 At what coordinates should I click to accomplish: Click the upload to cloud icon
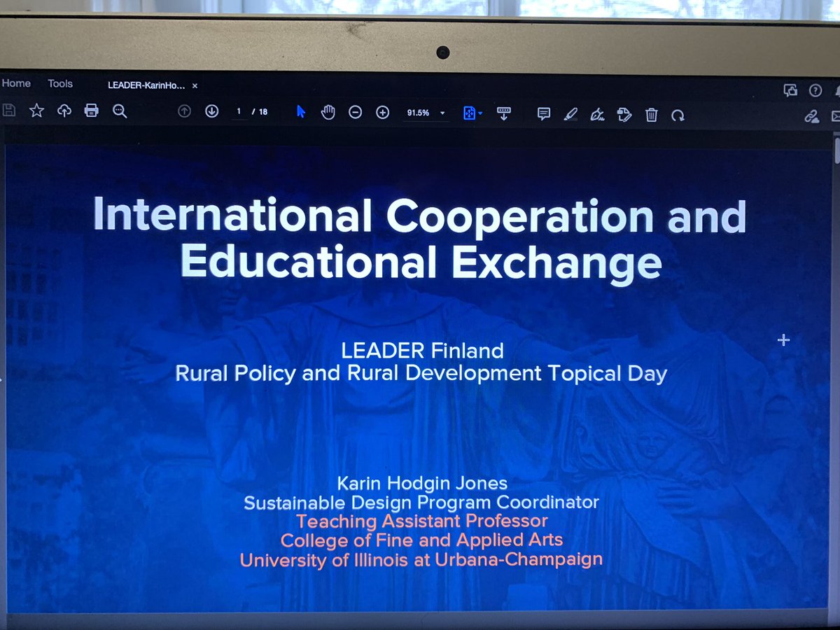(64, 111)
